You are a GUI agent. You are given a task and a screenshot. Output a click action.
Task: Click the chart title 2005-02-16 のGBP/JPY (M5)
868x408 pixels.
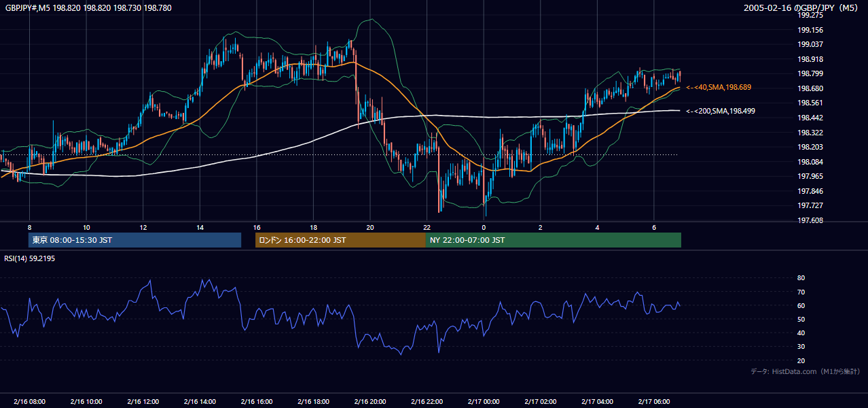click(801, 8)
